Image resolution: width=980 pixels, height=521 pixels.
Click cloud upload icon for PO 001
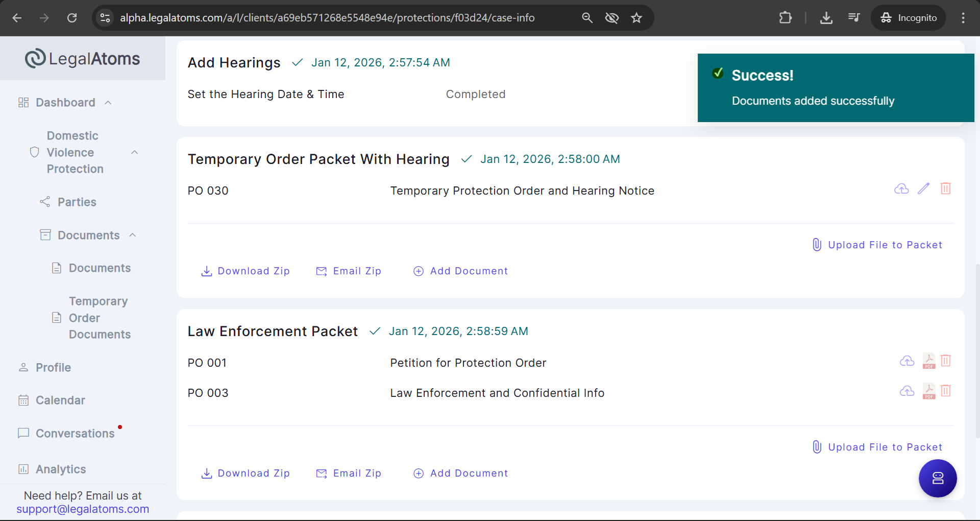click(x=906, y=361)
